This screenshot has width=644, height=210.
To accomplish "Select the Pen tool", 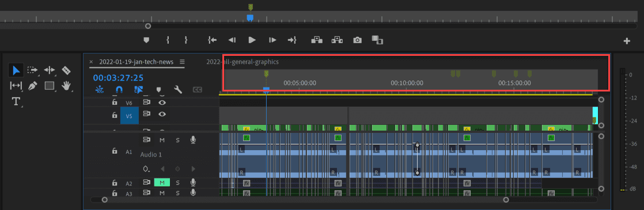I will [x=32, y=86].
